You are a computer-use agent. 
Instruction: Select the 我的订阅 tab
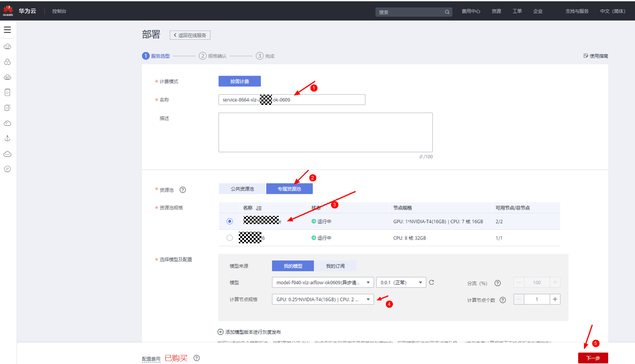pos(336,266)
